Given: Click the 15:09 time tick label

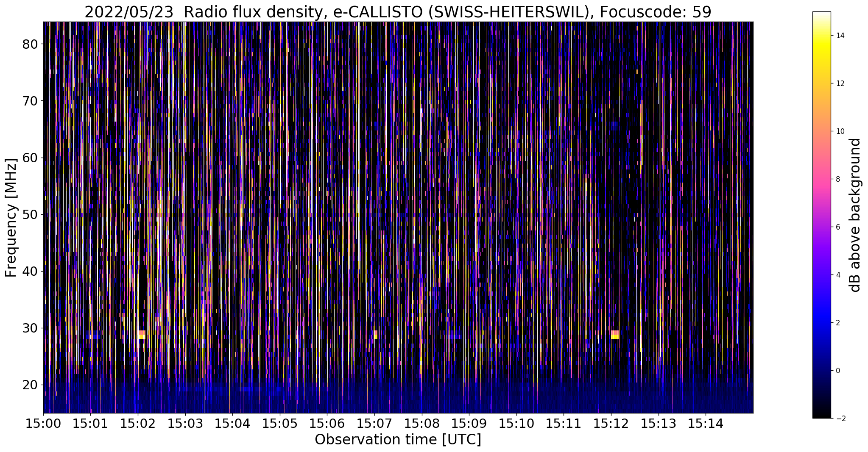Looking at the screenshot, I should coord(469,423).
